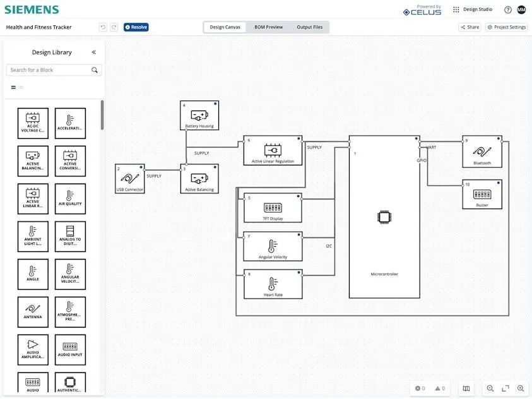Click the redo arrow icon
Screen dimensions: 532x399
coord(114,27)
